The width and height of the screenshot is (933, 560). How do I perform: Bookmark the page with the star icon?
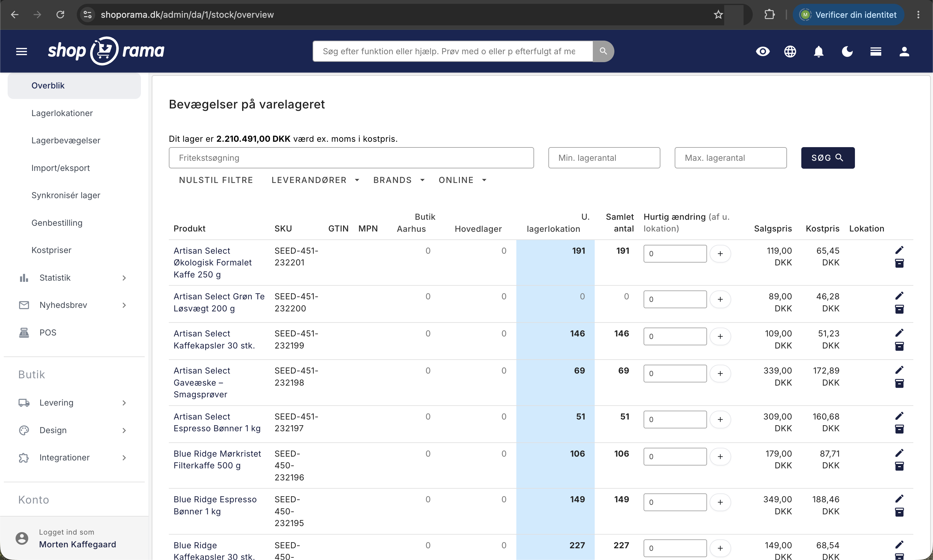(x=718, y=15)
